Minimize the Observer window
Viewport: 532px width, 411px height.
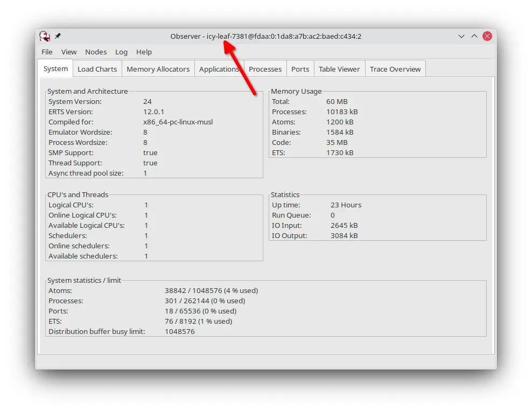(461, 36)
